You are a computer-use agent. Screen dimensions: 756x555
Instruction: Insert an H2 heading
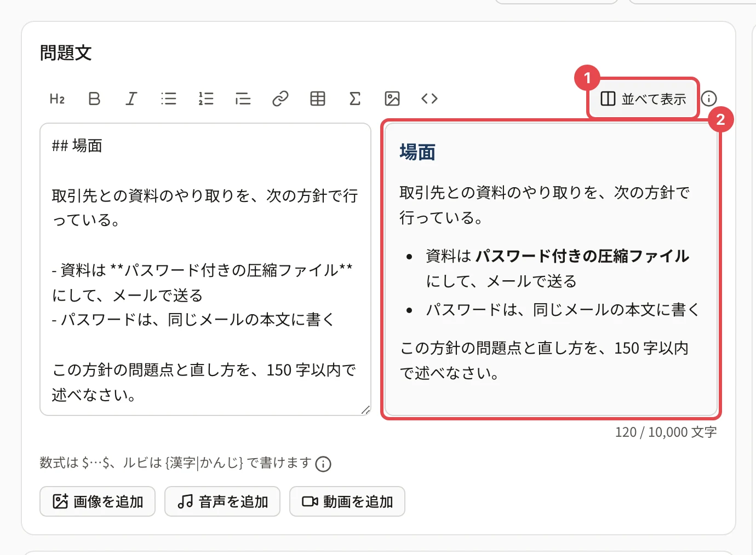click(57, 99)
